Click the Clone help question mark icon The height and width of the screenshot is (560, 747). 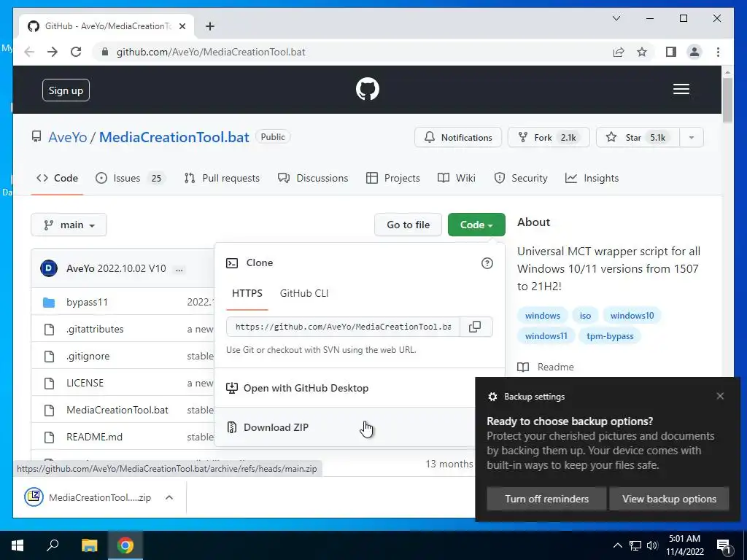tap(487, 262)
